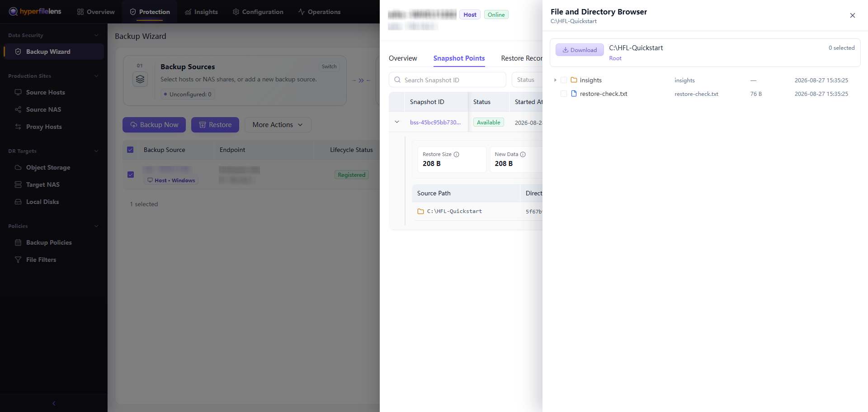Switch to the Overview tab
Viewport: 868px width, 412px height.
coord(403,58)
